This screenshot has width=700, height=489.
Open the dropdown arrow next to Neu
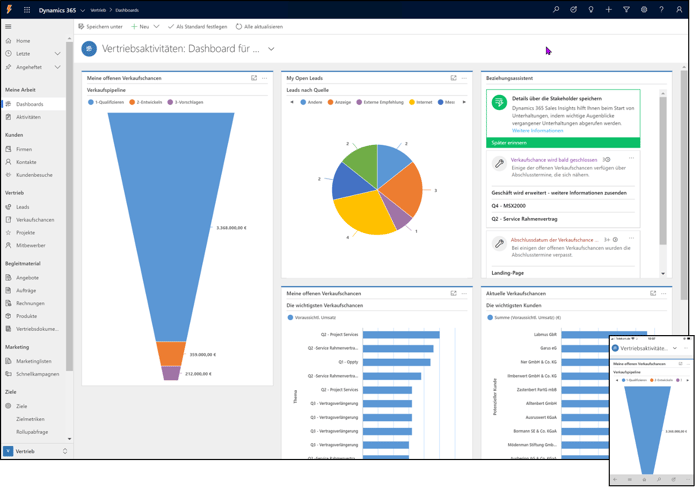pos(156,27)
